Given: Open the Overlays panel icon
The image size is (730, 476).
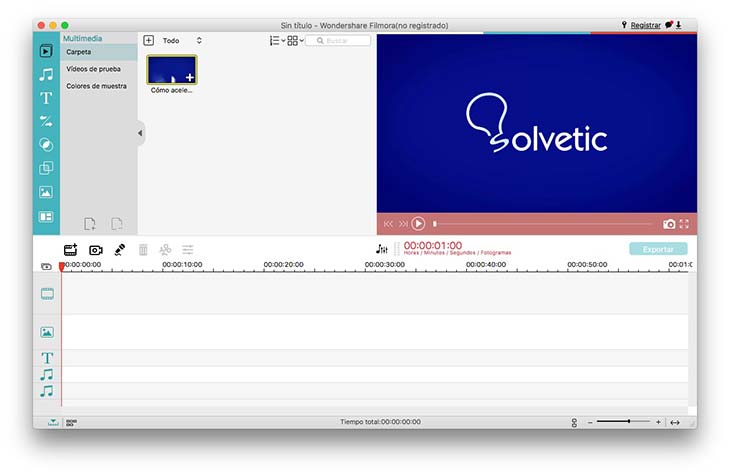Looking at the screenshot, I should coord(46,168).
